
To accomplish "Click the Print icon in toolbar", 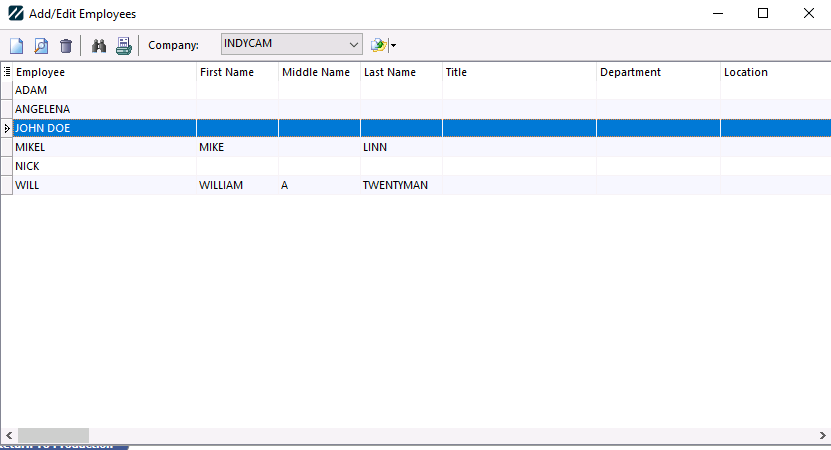I will click(x=123, y=45).
